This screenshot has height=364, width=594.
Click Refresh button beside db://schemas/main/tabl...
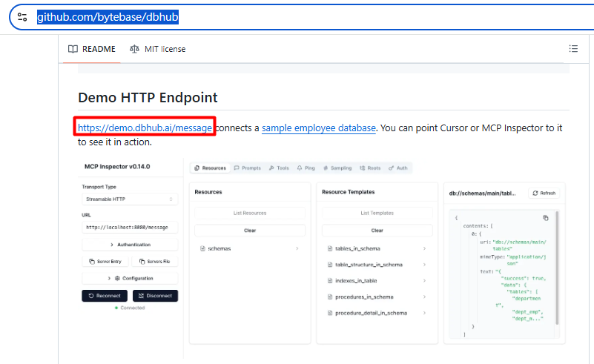(x=544, y=193)
